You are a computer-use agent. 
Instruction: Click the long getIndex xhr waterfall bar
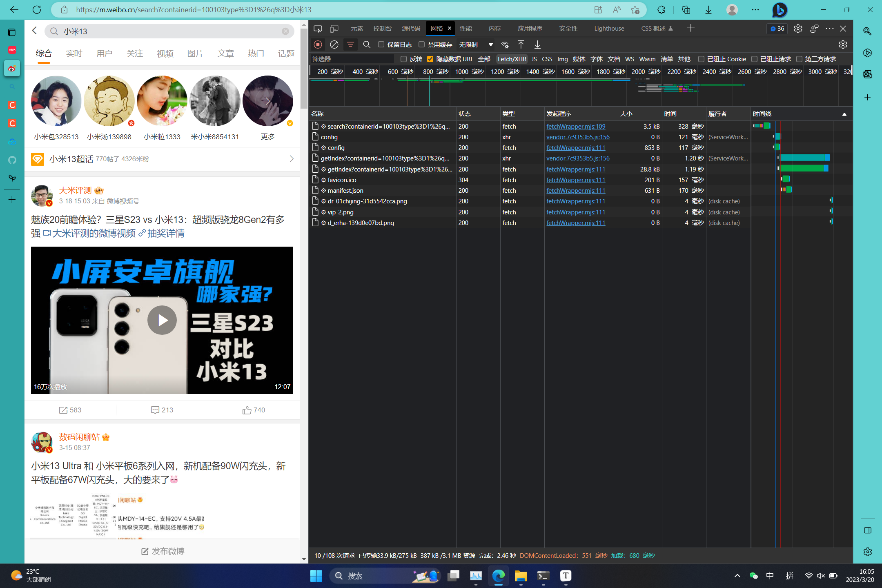pos(805,158)
